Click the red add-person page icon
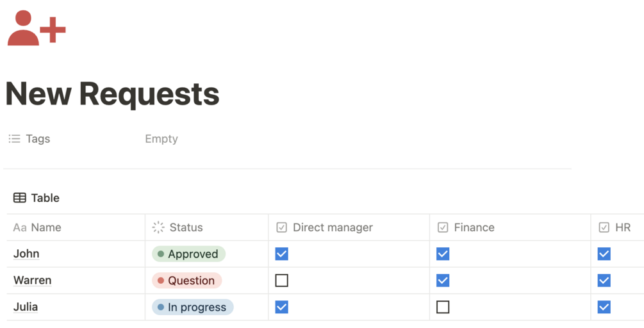The height and width of the screenshot is (328, 644). point(36,28)
